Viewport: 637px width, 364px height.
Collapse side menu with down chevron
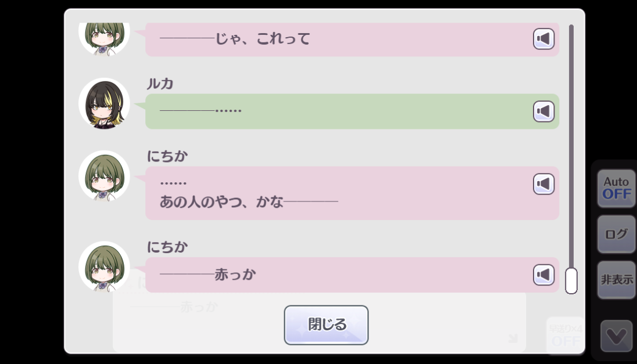(x=616, y=336)
